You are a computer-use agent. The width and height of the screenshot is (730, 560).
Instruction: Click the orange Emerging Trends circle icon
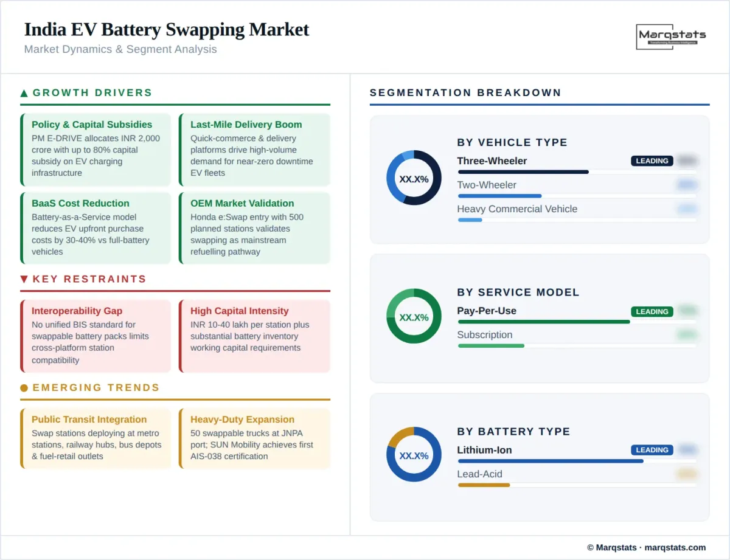[x=24, y=388]
